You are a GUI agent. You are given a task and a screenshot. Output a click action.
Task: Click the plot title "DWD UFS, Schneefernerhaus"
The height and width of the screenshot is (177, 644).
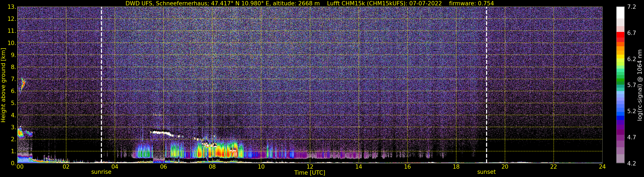(167, 3)
